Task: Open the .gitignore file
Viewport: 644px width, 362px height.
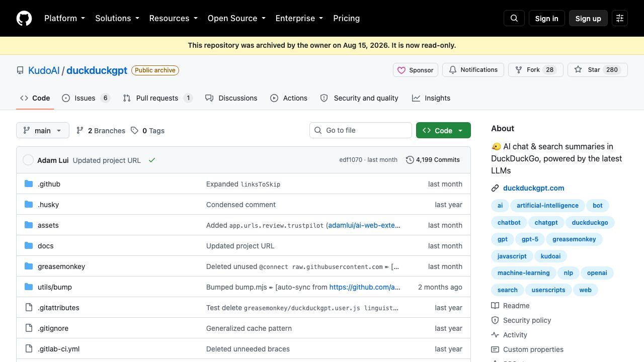Action: click(x=53, y=328)
